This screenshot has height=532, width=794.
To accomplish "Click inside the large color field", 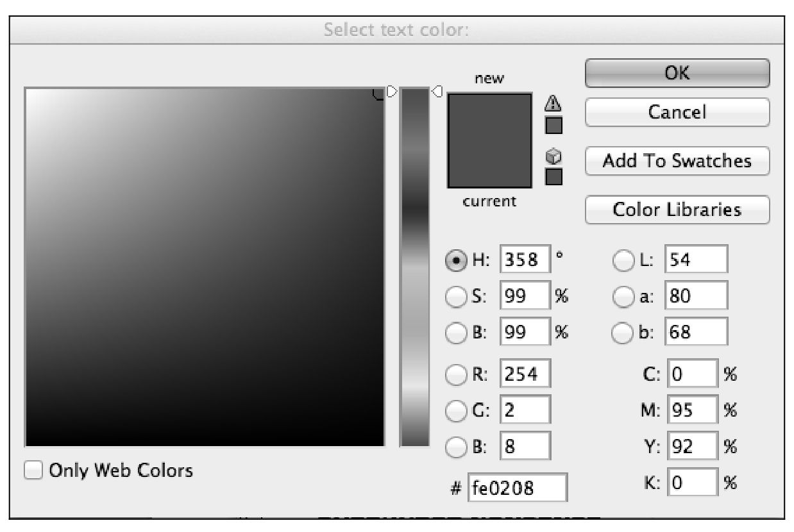I will 205,266.
